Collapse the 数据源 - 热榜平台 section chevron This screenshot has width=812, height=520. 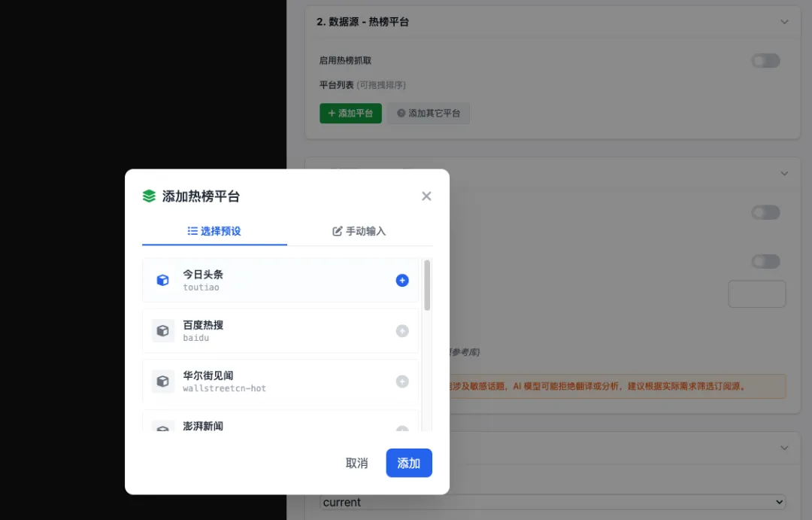(784, 22)
